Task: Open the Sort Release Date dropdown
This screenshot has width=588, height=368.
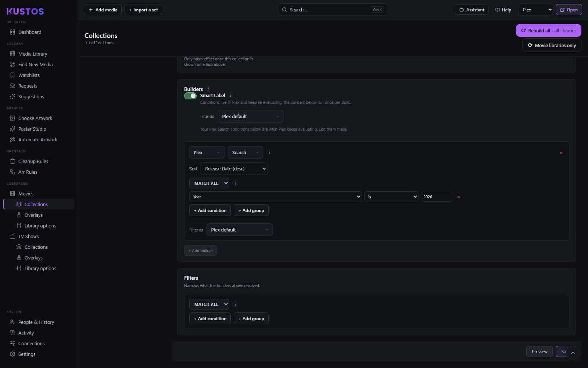Action: pos(234,169)
